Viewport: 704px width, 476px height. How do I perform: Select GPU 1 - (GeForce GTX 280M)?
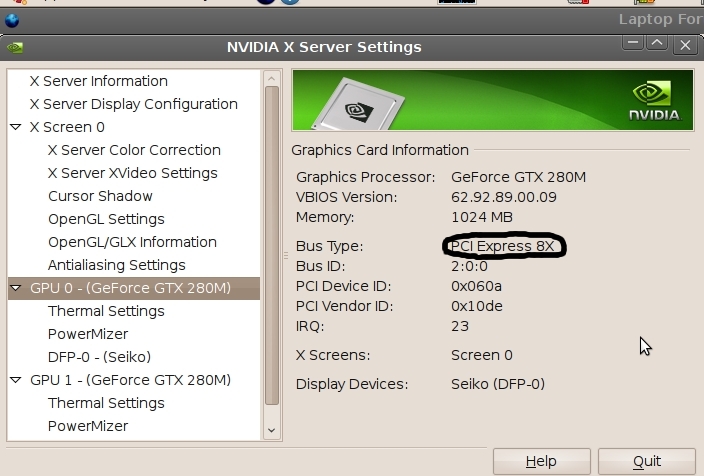point(131,380)
